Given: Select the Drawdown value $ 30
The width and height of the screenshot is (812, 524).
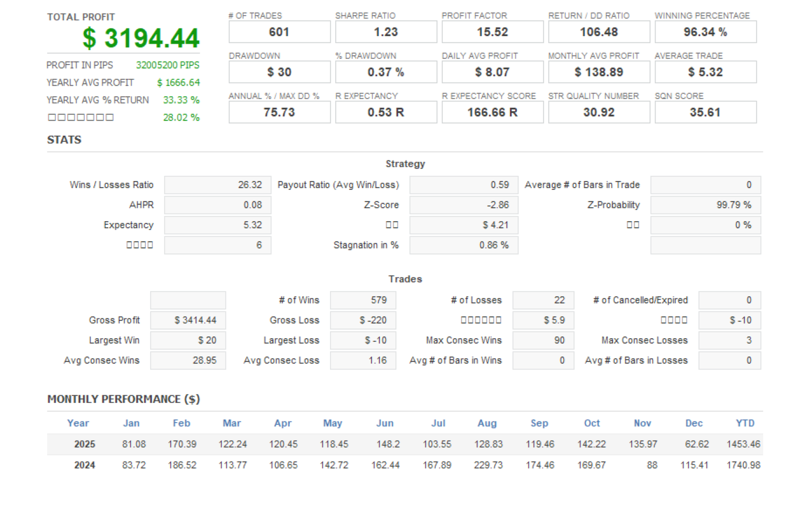Looking at the screenshot, I should pyautogui.click(x=279, y=72).
